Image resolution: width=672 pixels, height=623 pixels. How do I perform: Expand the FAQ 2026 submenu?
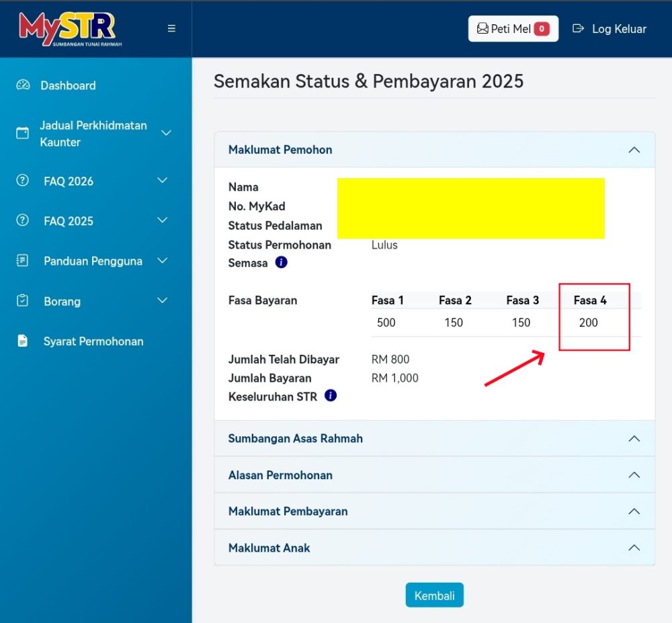(x=162, y=181)
